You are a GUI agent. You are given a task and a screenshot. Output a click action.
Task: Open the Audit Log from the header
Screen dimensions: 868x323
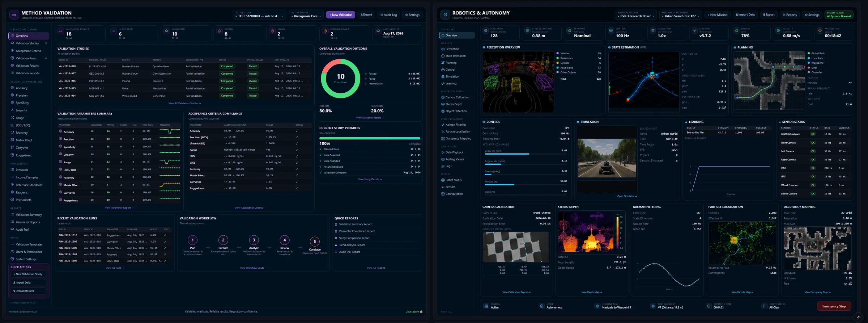388,15
